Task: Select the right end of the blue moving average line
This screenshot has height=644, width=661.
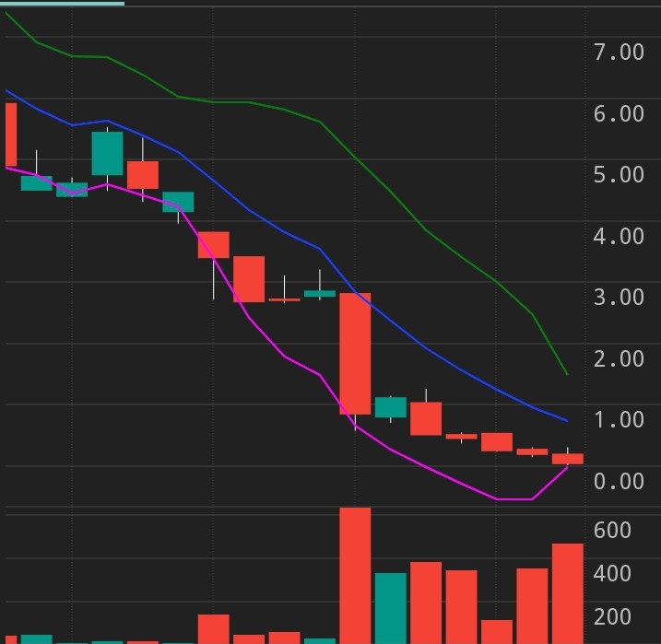Action: coord(566,420)
